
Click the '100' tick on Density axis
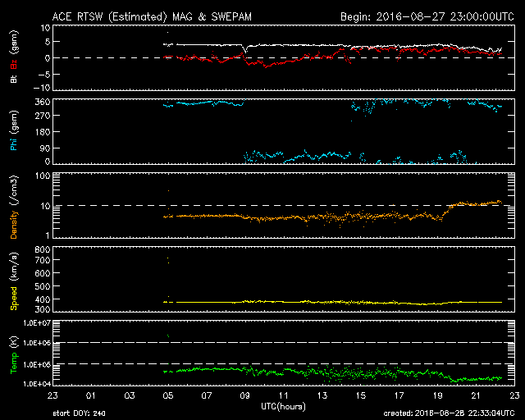43,176
